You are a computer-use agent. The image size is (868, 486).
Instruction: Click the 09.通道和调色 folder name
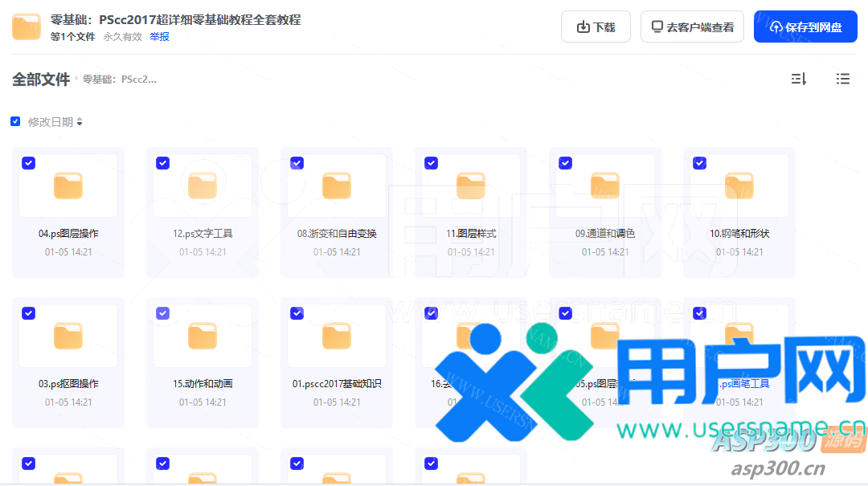click(605, 234)
